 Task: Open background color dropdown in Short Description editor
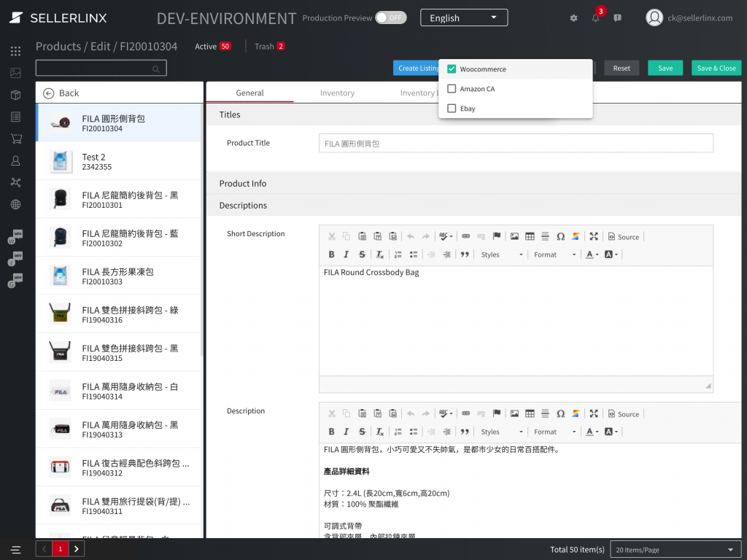(611, 254)
